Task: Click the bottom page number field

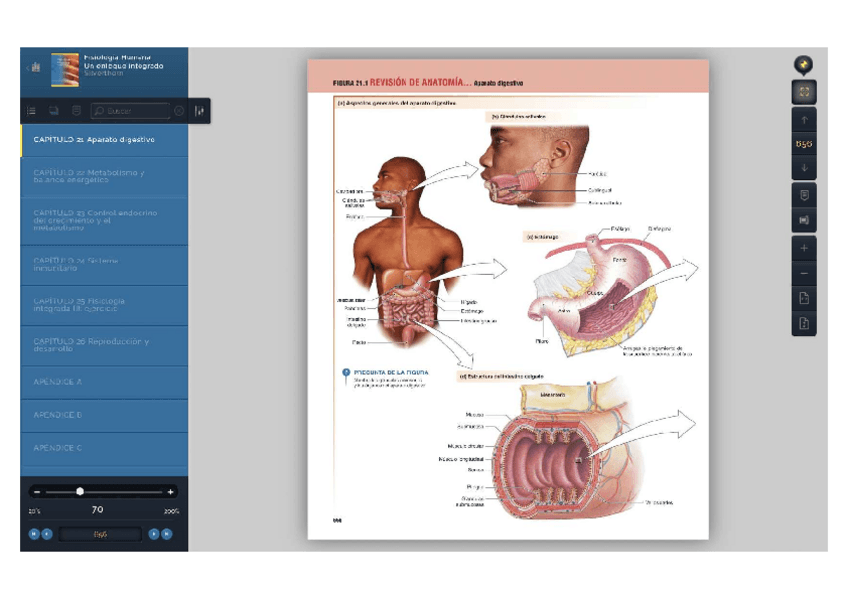Action: 101,534
